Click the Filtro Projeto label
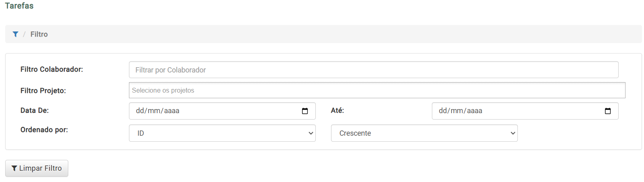Viewport: 644px width, 182px height. click(43, 91)
